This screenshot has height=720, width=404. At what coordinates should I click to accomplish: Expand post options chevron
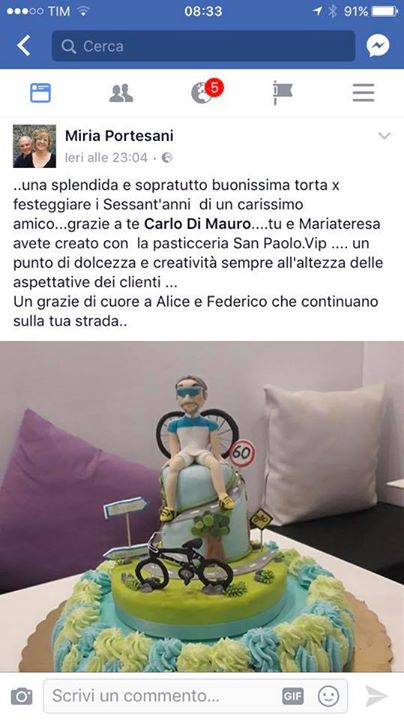click(384, 136)
